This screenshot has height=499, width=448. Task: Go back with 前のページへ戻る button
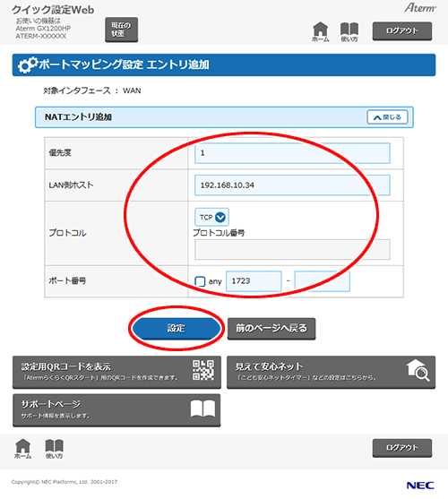pos(271,329)
